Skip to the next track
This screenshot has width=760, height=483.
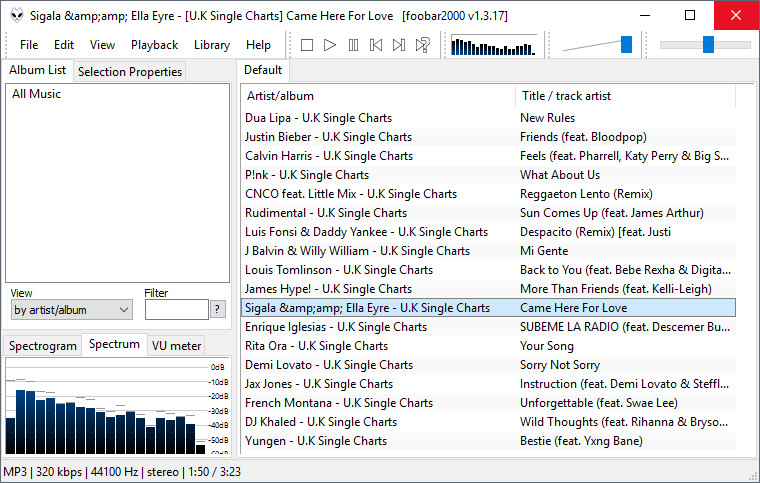(x=399, y=45)
